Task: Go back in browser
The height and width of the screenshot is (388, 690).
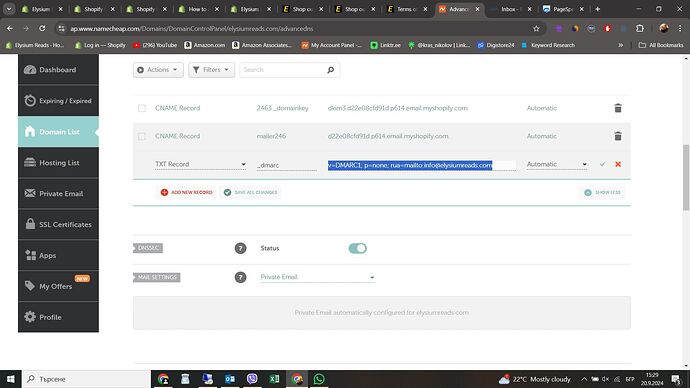Action: point(10,29)
